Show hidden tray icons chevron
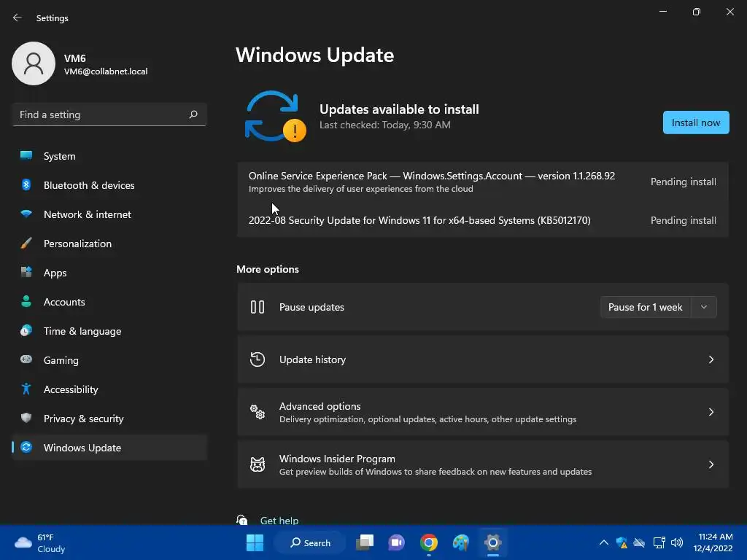Viewport: 747px width, 560px height. (603, 542)
